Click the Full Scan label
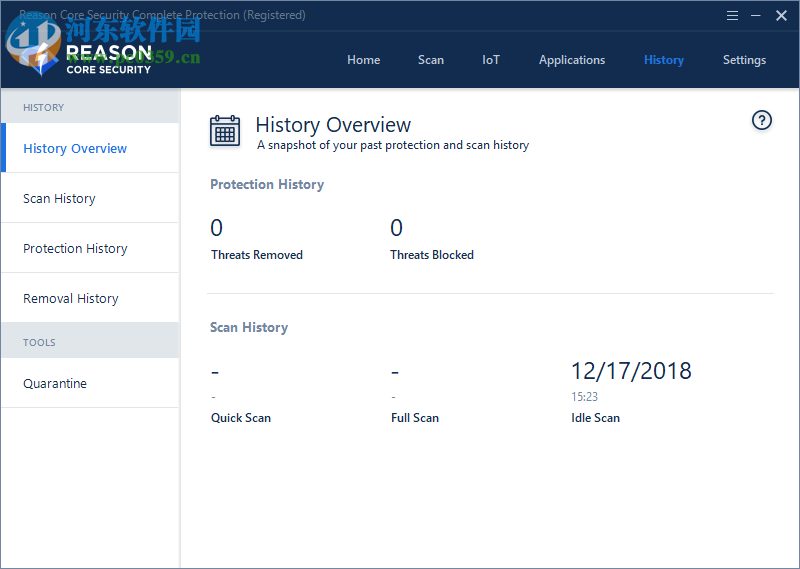Image resolution: width=800 pixels, height=569 pixels. tap(415, 418)
